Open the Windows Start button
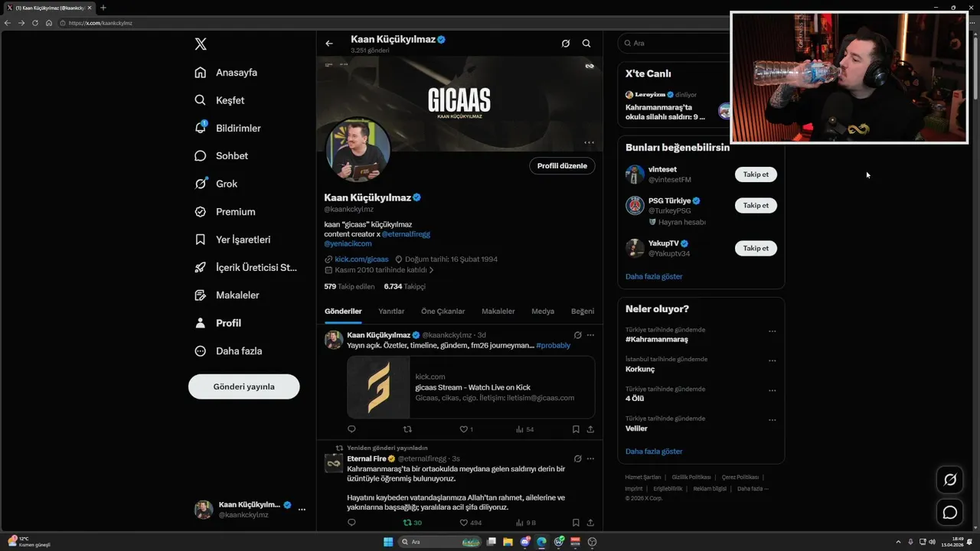Image resolution: width=980 pixels, height=551 pixels. point(388,542)
